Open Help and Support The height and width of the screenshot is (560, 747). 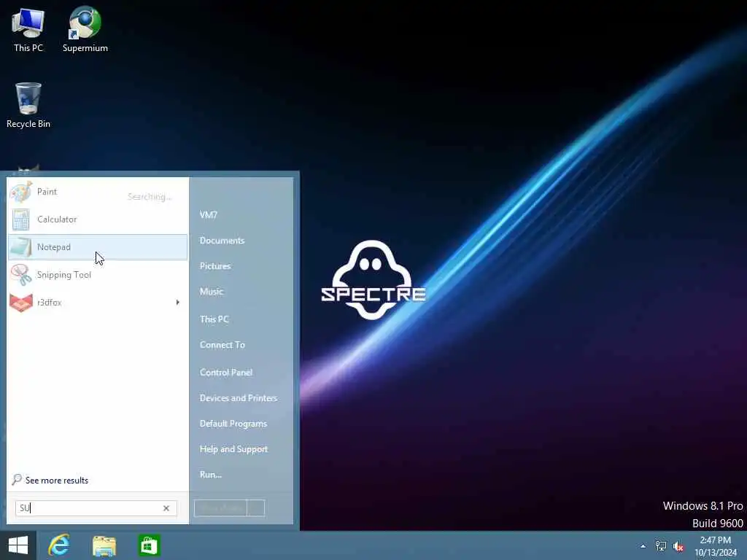coord(234,449)
